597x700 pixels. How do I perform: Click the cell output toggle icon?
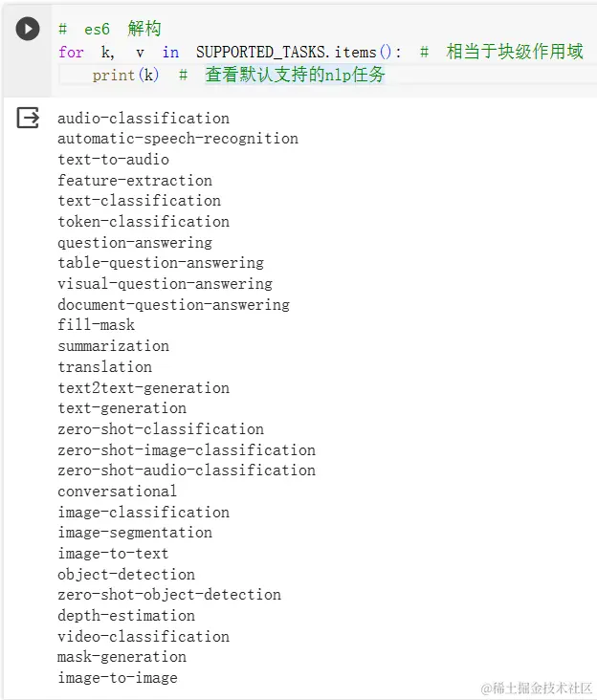pyautogui.click(x=28, y=119)
